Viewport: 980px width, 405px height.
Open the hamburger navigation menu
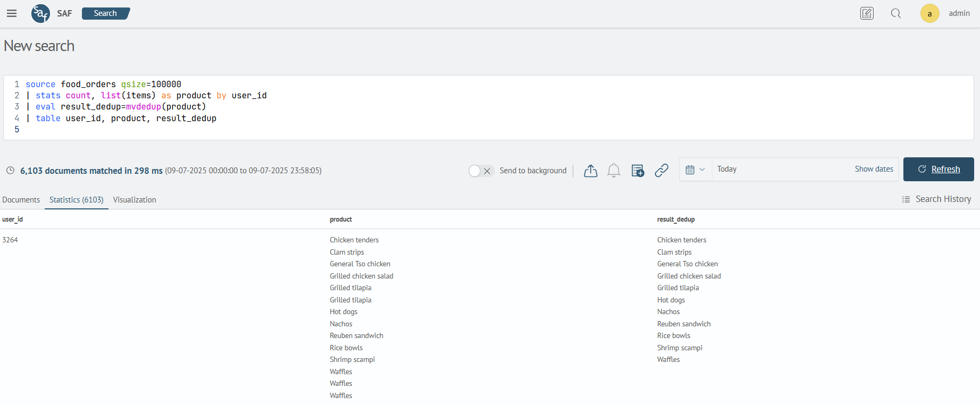(12, 13)
